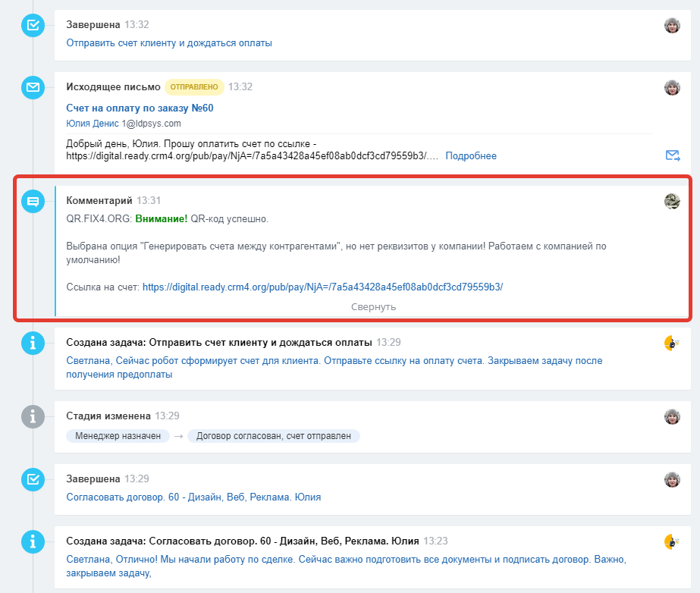Open the «Счет на оплату по заказу №60» email
This screenshot has height=593, width=700.
point(140,108)
